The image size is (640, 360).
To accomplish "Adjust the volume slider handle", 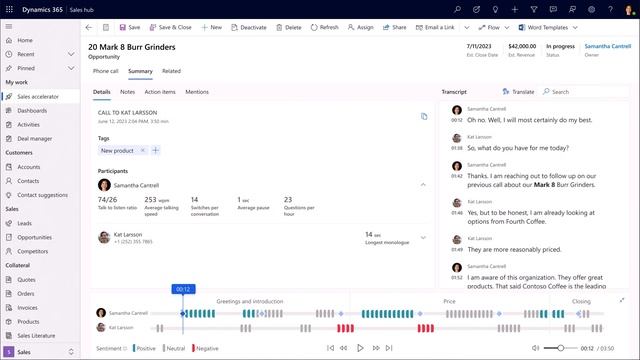I will 561,348.
